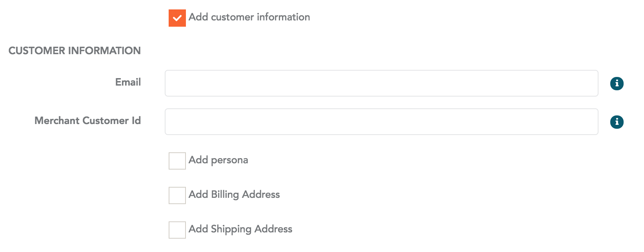
Task: Uncheck the Add customer information checkbox
Action: pyautogui.click(x=177, y=18)
